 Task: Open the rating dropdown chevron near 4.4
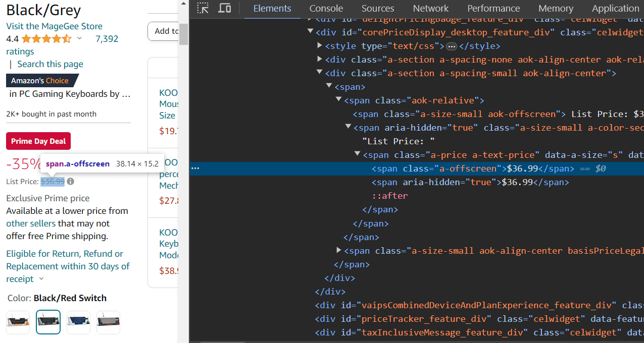79,38
